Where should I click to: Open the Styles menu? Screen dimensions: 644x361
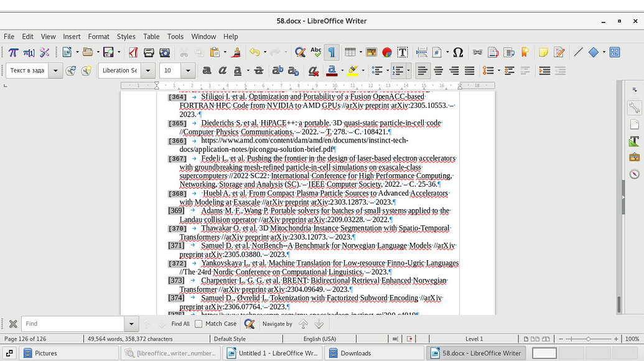tap(126, 36)
